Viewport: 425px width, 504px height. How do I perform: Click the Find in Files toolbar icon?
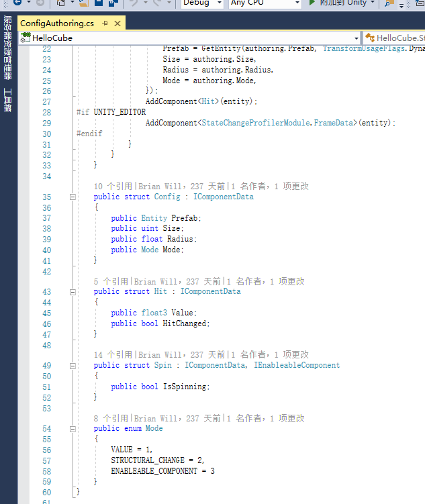click(x=389, y=3)
